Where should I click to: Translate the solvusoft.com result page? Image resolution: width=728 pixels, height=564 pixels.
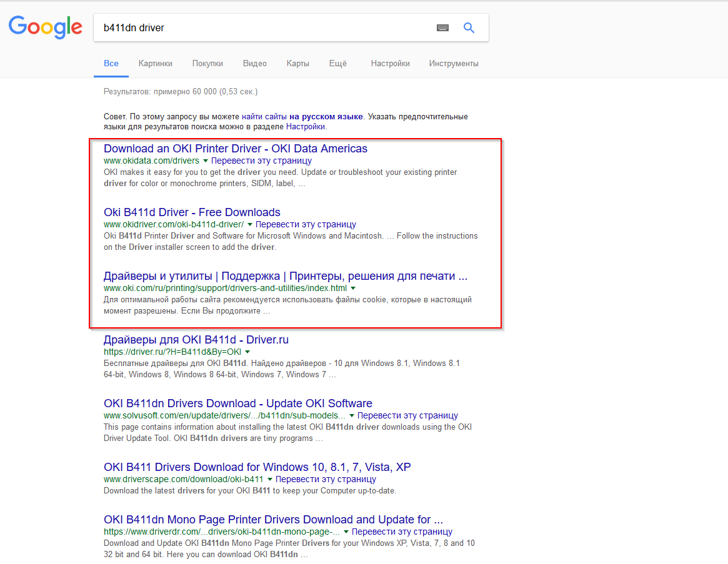tap(407, 415)
